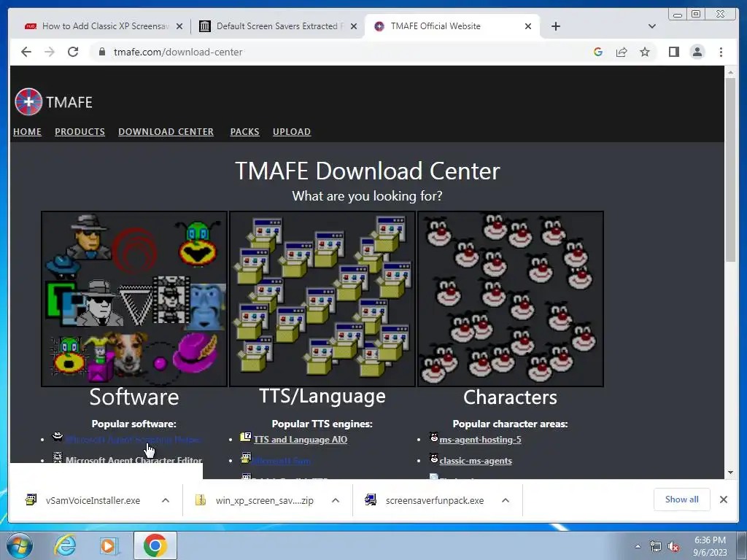The image size is (747, 560).
Task: Go to HOME in site navigation
Action: point(27,132)
